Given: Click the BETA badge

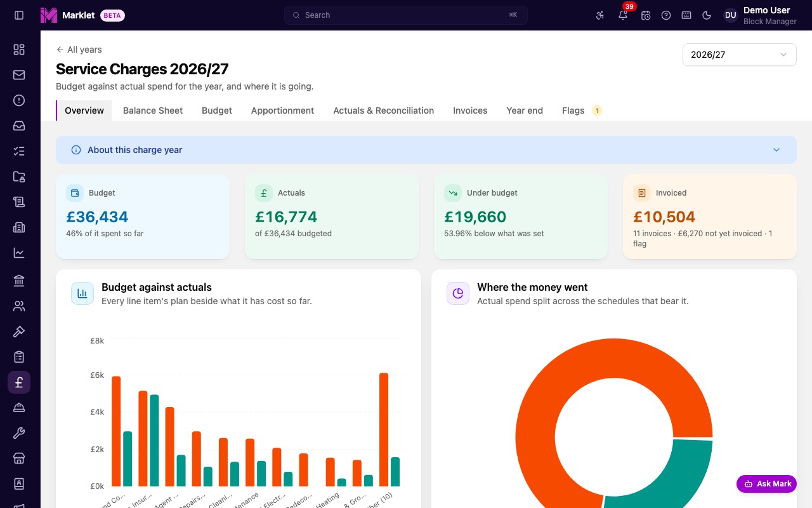Looking at the screenshot, I should pos(112,15).
